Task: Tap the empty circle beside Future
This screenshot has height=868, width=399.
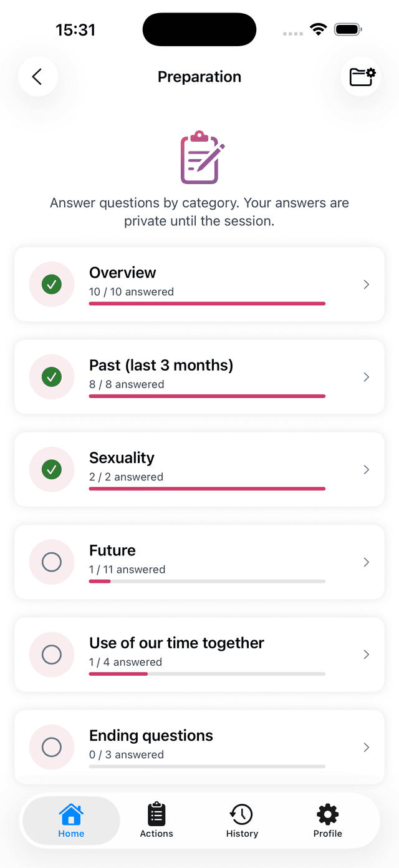Action: point(52,562)
